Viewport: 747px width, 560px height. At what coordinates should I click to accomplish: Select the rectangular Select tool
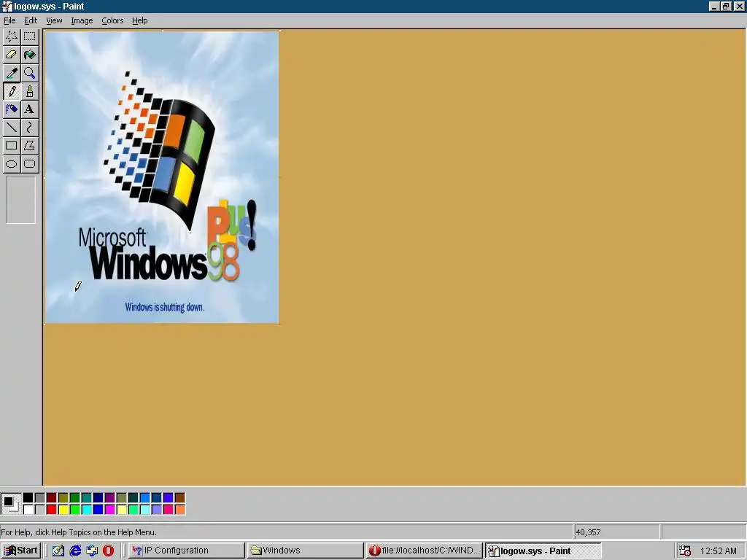(29, 36)
